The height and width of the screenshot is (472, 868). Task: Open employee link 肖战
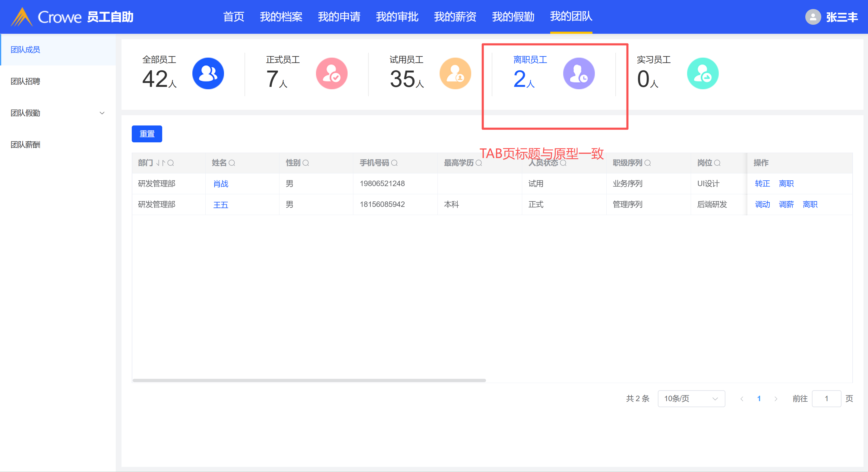(221, 184)
